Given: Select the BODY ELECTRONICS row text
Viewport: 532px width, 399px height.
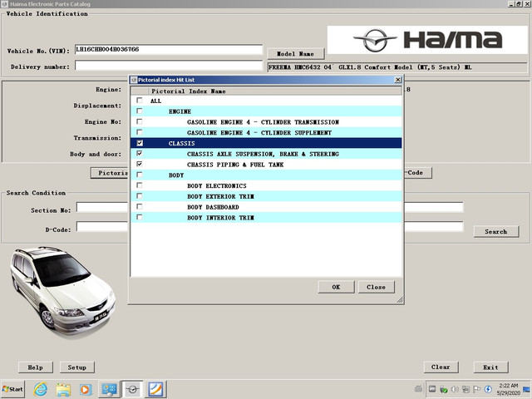Looking at the screenshot, I should point(217,186).
